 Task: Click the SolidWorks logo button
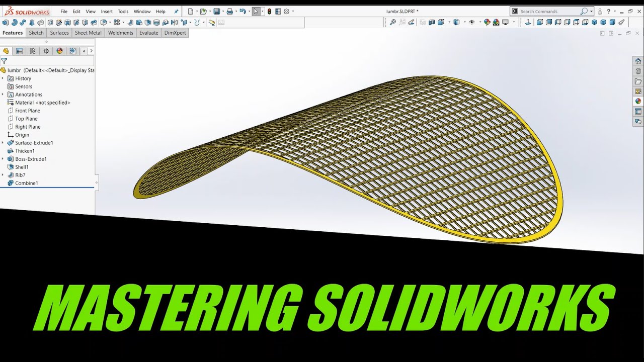tap(27, 11)
